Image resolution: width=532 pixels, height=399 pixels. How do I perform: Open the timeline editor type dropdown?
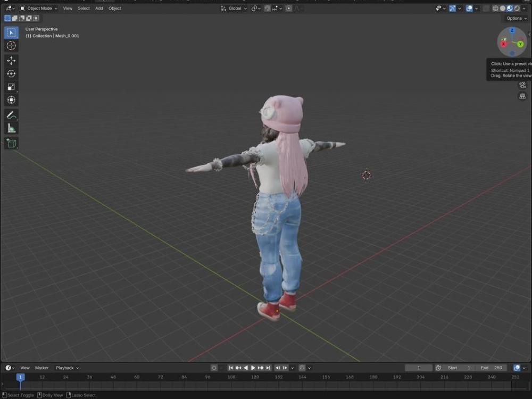(x=10, y=368)
